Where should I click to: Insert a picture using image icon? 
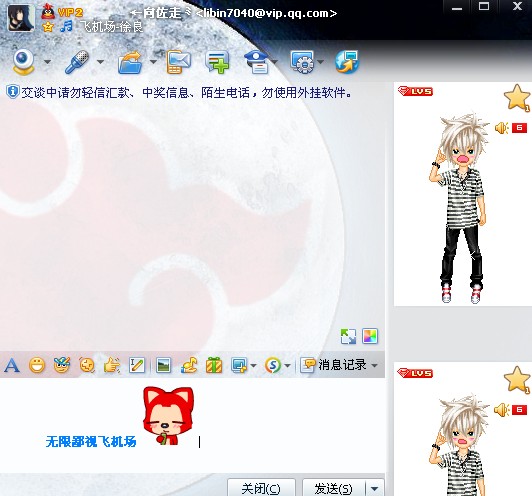[164, 365]
